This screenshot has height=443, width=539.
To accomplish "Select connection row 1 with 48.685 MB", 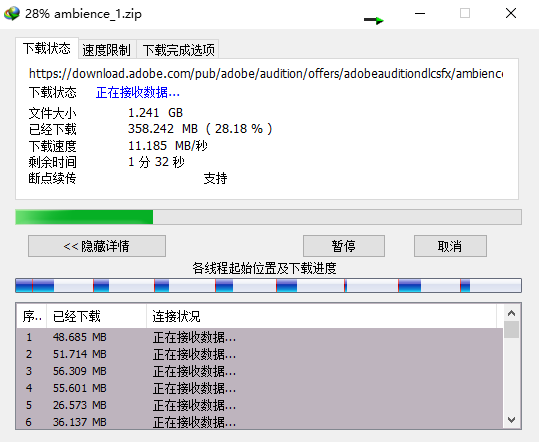I will click(x=260, y=337).
